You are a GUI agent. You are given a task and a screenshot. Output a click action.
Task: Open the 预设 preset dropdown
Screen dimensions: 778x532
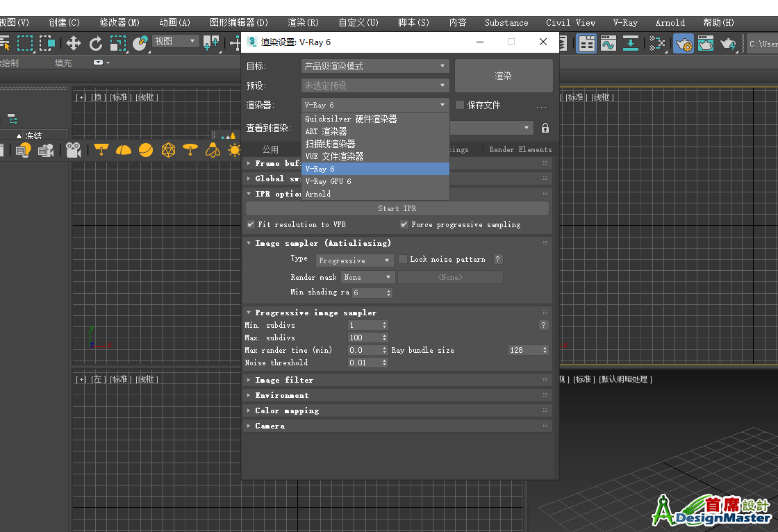[375, 85]
